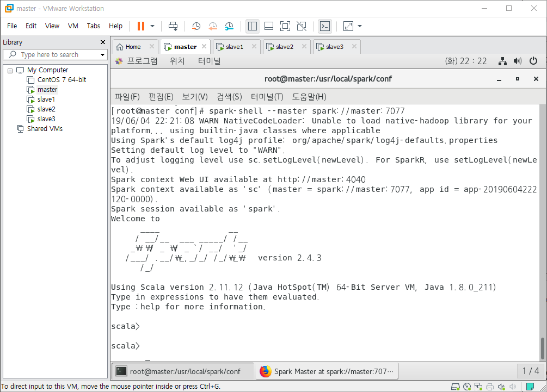Switch to the terminal task in guest panel
This screenshot has width=547, height=392.
(x=182, y=371)
